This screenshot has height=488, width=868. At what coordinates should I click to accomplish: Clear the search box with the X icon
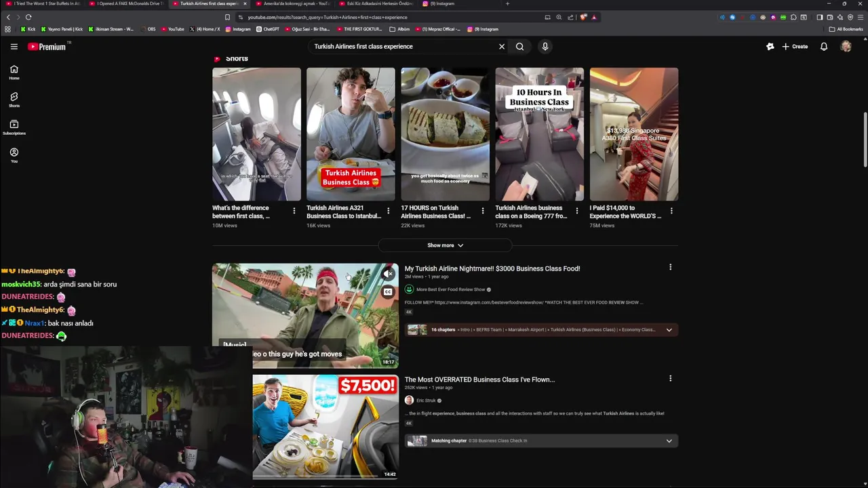click(x=502, y=47)
